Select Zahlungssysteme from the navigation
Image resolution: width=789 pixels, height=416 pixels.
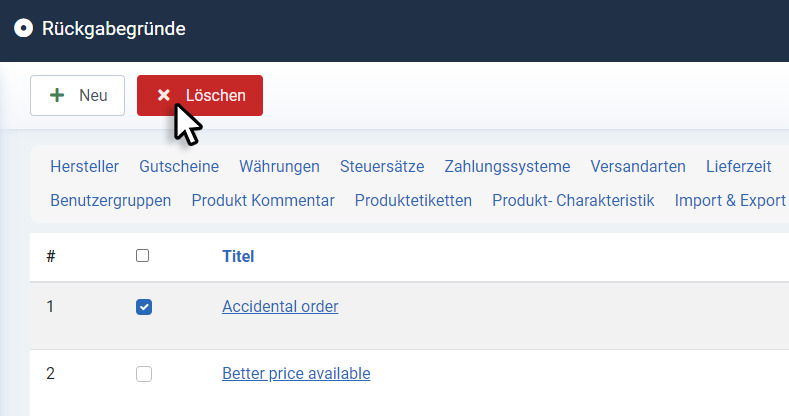click(507, 167)
